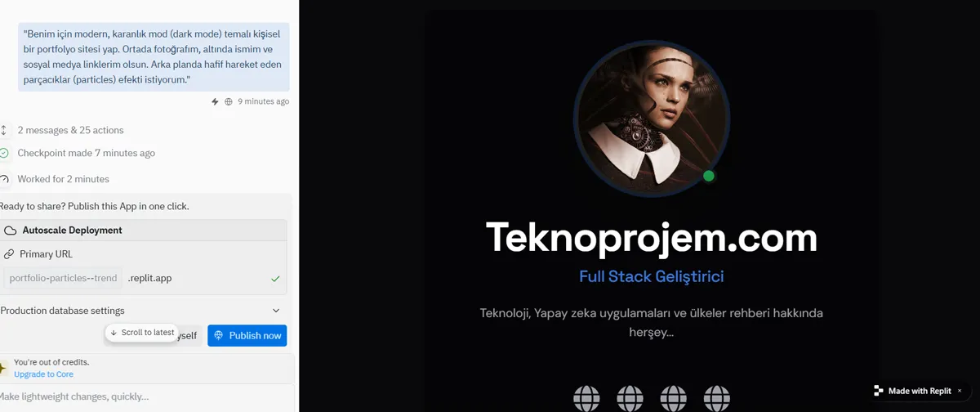Viewport: 980px width, 412px height.
Task: Click the Publish now button
Action: [247, 335]
